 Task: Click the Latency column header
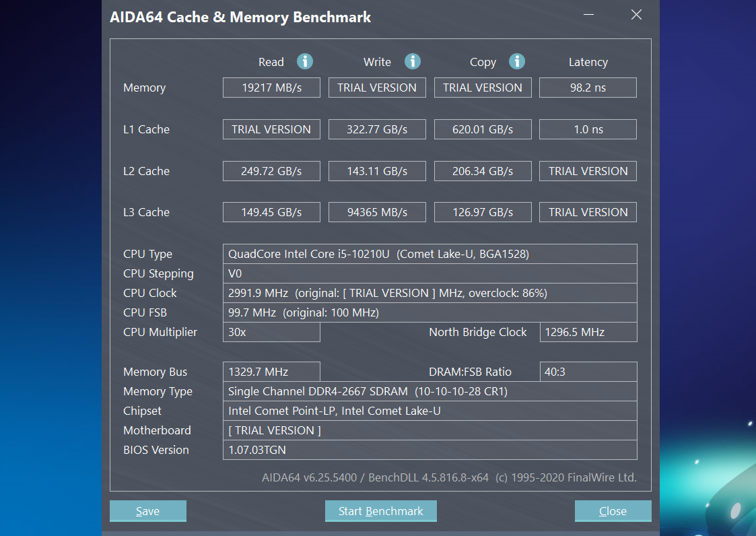[x=588, y=62]
